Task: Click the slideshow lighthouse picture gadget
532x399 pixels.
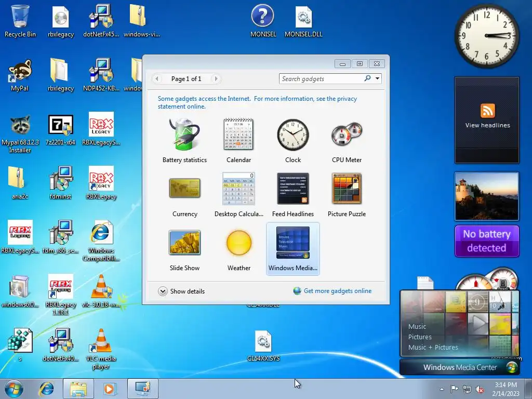Action: tap(486, 196)
